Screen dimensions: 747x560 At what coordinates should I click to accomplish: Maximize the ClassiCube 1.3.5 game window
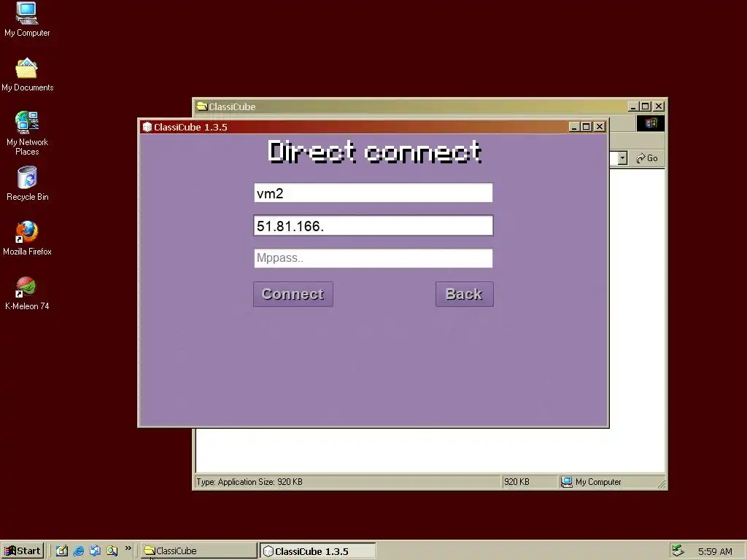[587, 127]
